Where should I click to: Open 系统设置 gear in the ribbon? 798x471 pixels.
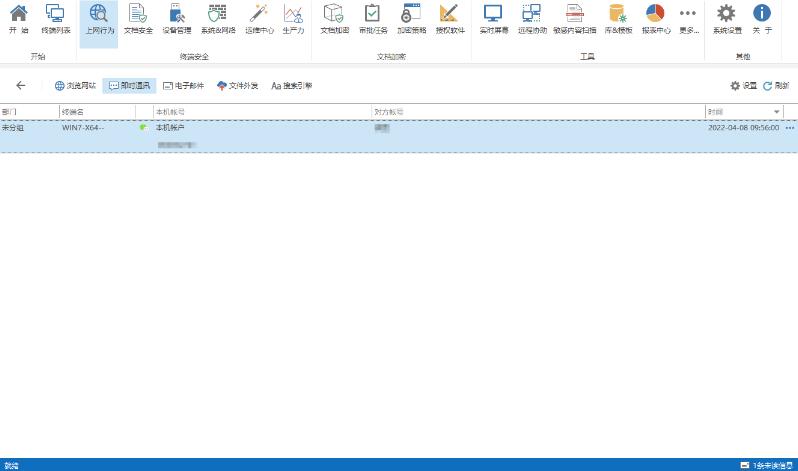coord(727,19)
